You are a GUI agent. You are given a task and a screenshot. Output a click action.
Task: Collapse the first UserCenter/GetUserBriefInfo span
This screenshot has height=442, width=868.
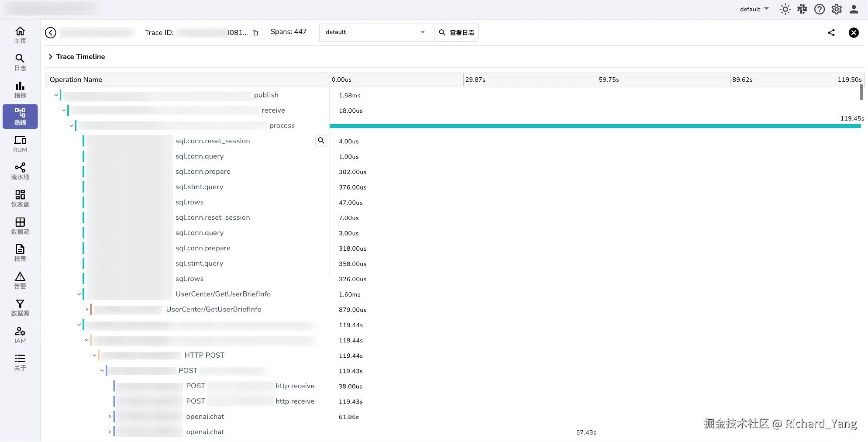(79, 294)
